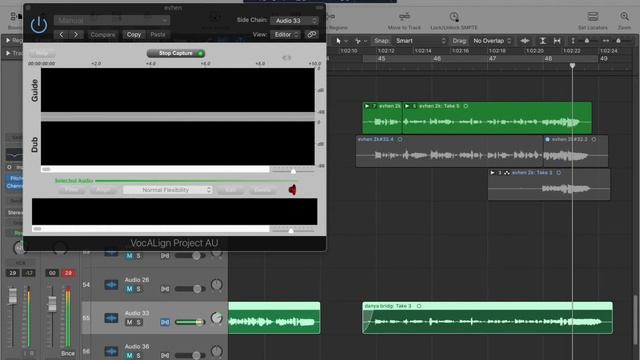Go to next preset in plugin header
Viewport: 640px width, 360px height.
(76, 35)
